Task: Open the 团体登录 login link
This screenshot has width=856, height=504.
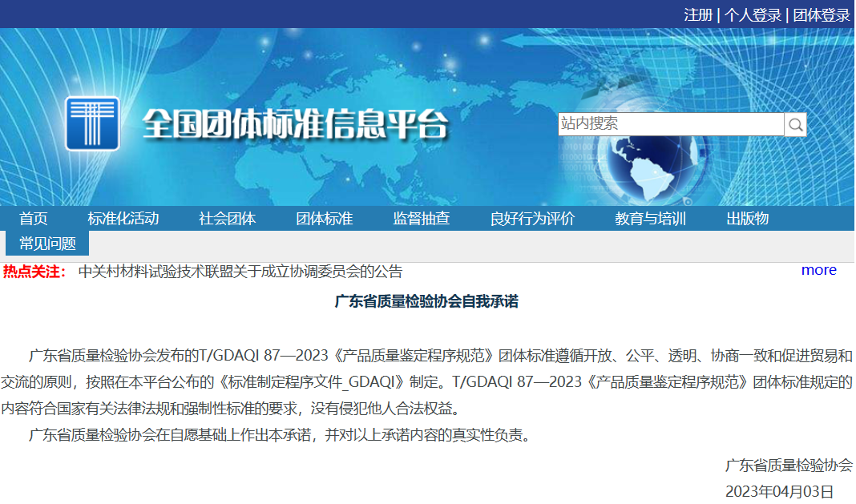Action: click(x=821, y=14)
